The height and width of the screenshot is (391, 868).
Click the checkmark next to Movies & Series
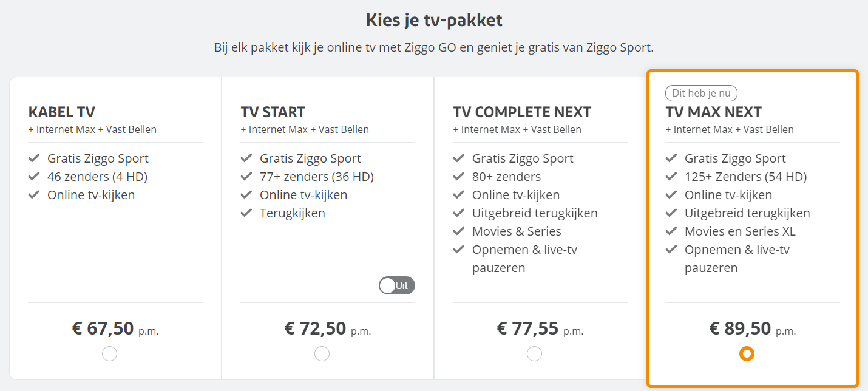(x=458, y=231)
